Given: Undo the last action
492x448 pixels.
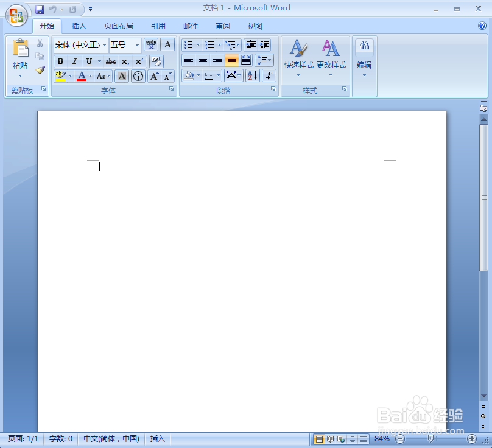Looking at the screenshot, I should (x=53, y=10).
